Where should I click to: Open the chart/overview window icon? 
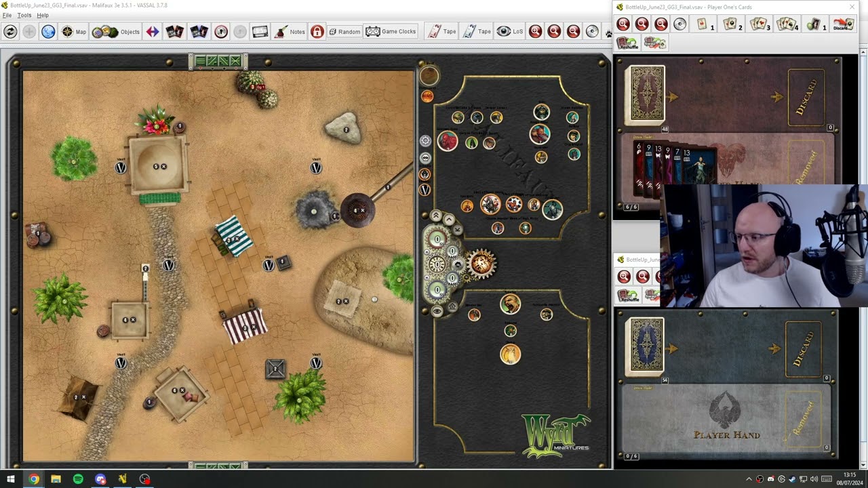pyautogui.click(x=260, y=31)
